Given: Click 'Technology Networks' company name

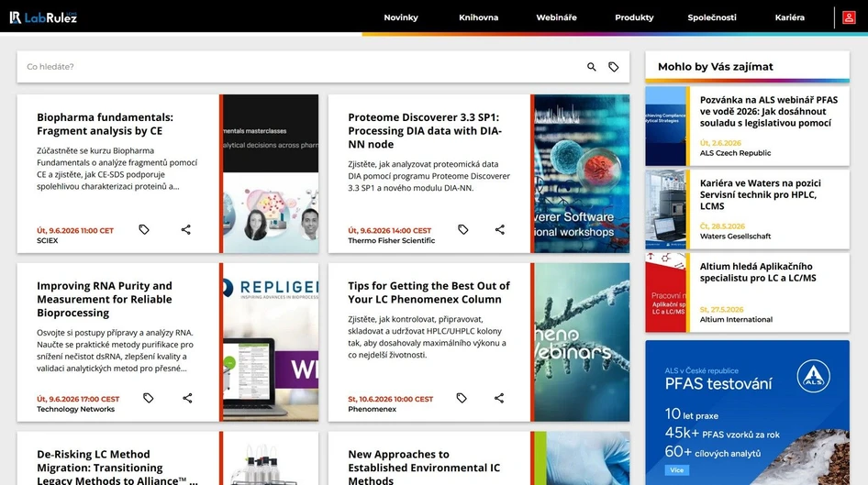Looking at the screenshot, I should 76,409.
